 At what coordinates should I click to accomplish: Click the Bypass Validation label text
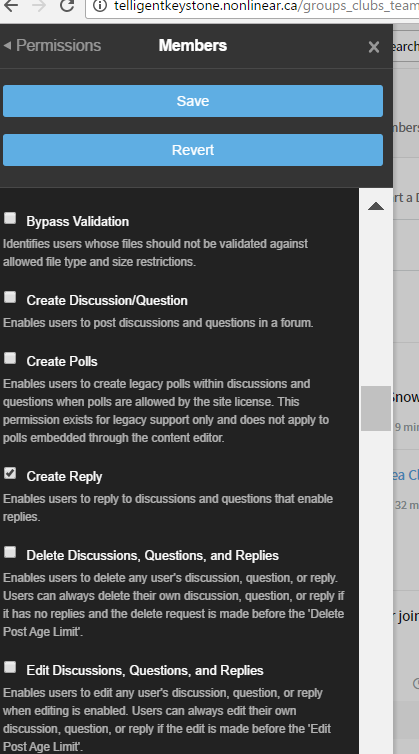pyautogui.click(x=77, y=222)
